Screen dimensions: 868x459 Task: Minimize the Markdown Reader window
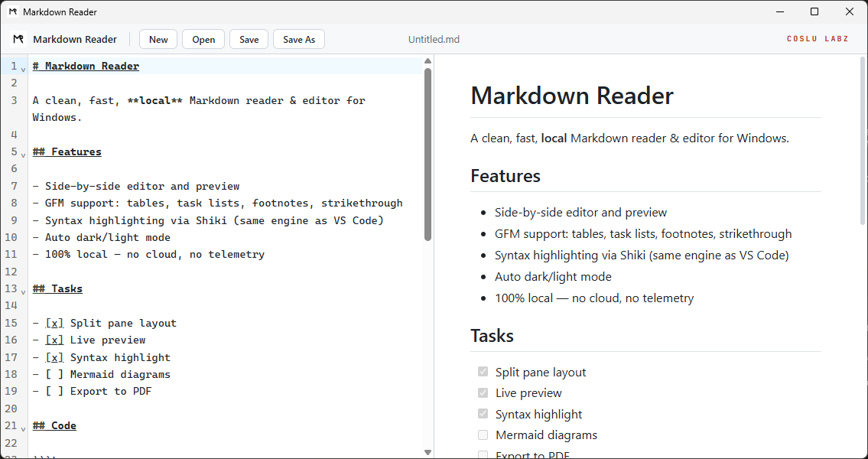click(780, 11)
